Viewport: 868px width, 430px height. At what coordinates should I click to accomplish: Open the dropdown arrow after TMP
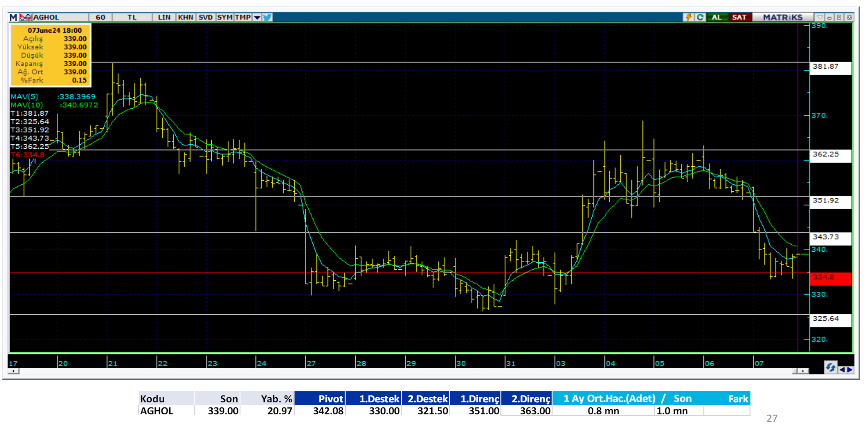[x=257, y=18]
